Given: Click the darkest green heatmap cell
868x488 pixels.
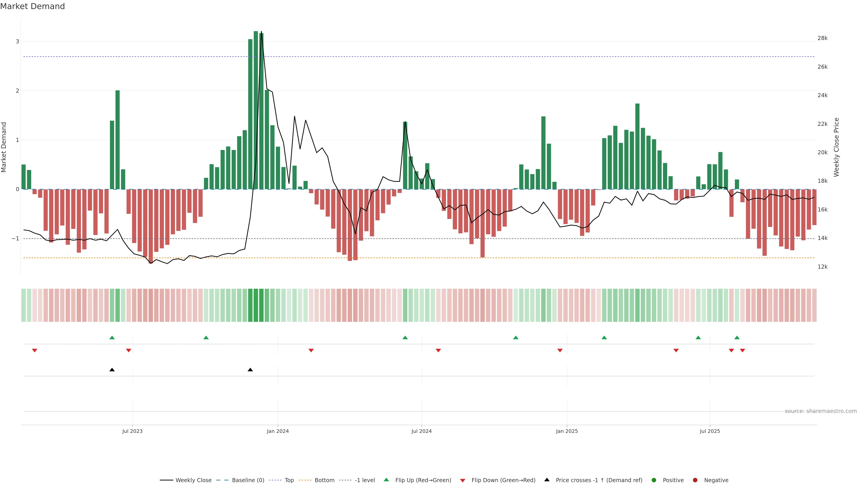Looking at the screenshot, I should tap(256, 305).
